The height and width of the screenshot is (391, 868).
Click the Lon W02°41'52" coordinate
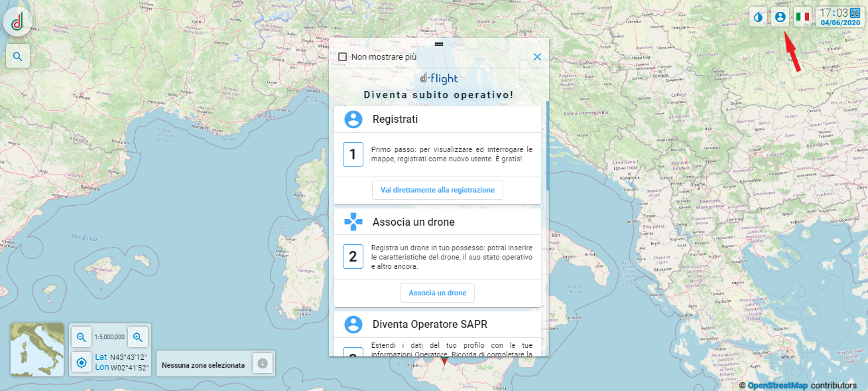point(122,367)
